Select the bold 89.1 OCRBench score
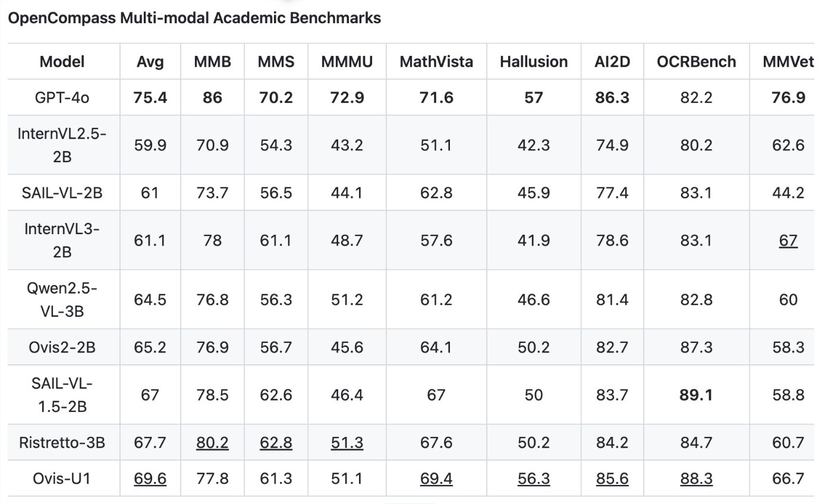This screenshot has height=504, width=822. click(696, 395)
